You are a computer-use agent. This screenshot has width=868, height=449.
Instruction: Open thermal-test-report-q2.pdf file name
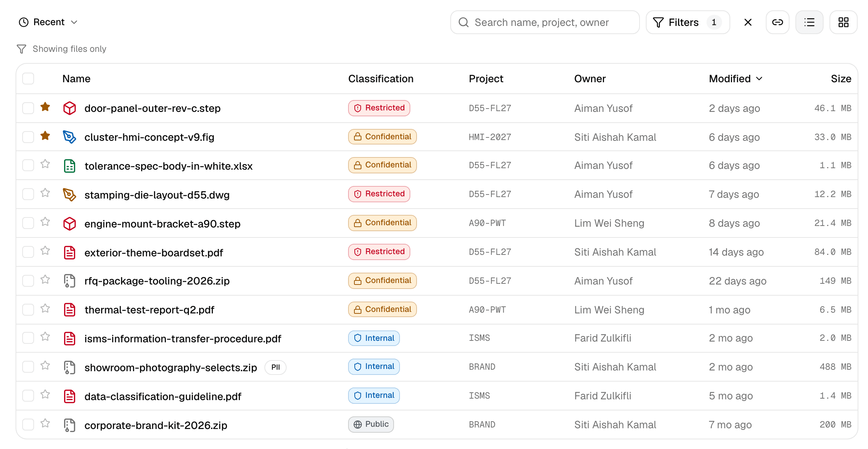click(x=149, y=310)
